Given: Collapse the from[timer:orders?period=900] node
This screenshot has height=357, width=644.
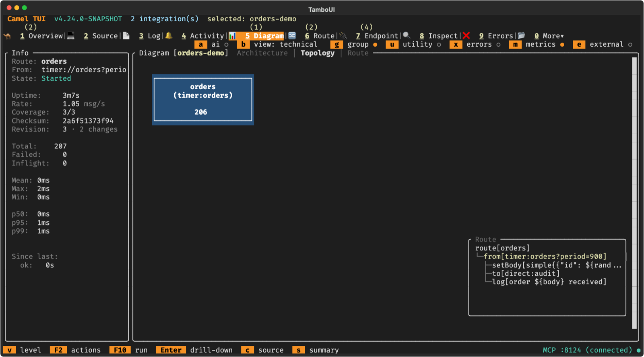Looking at the screenshot, I should (545, 256).
